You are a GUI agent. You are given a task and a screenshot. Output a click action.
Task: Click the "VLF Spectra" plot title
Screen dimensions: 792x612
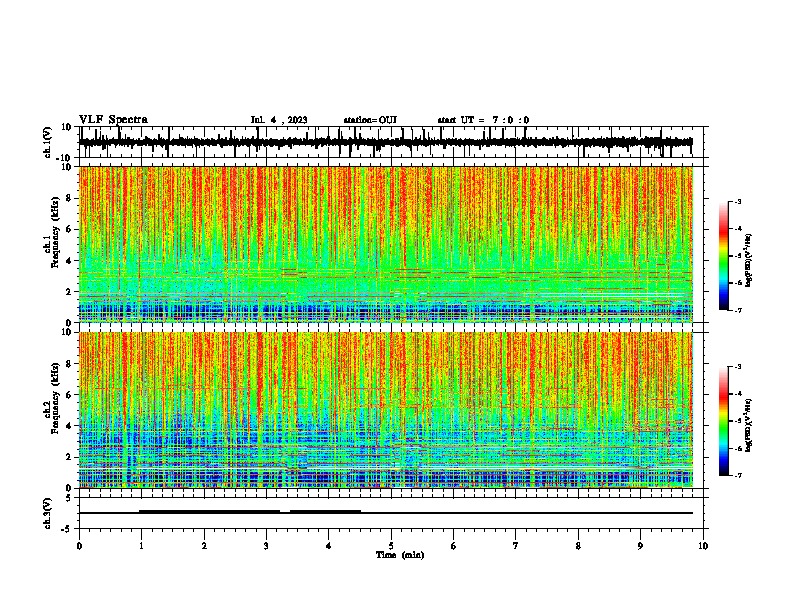pyautogui.click(x=113, y=120)
